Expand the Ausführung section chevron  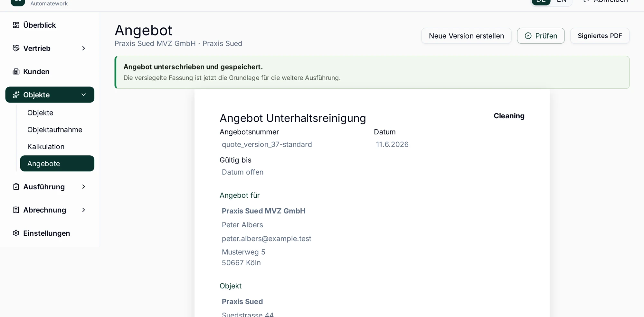[84, 187]
